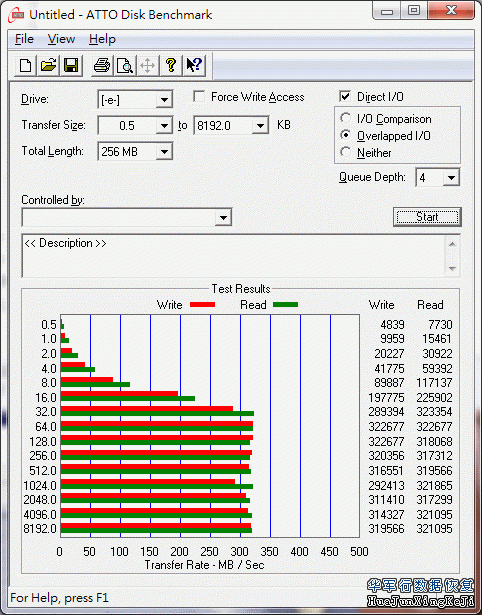Activate the context help arrow-question icon
This screenshot has height=615, width=482.
194,65
